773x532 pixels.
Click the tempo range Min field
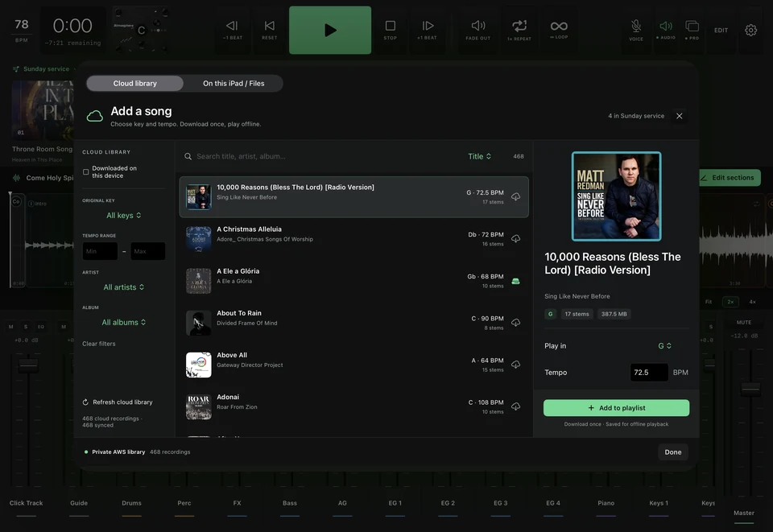tap(100, 251)
